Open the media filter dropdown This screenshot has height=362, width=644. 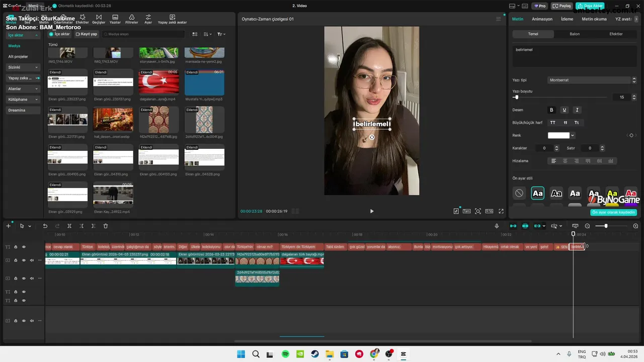[221, 34]
